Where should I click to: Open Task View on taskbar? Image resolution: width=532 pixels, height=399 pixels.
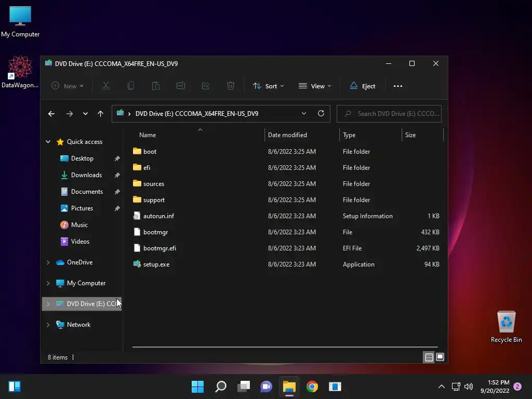pos(244,387)
